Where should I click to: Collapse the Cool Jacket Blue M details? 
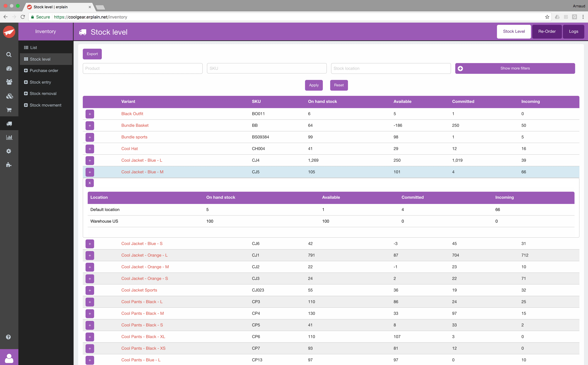point(90,183)
